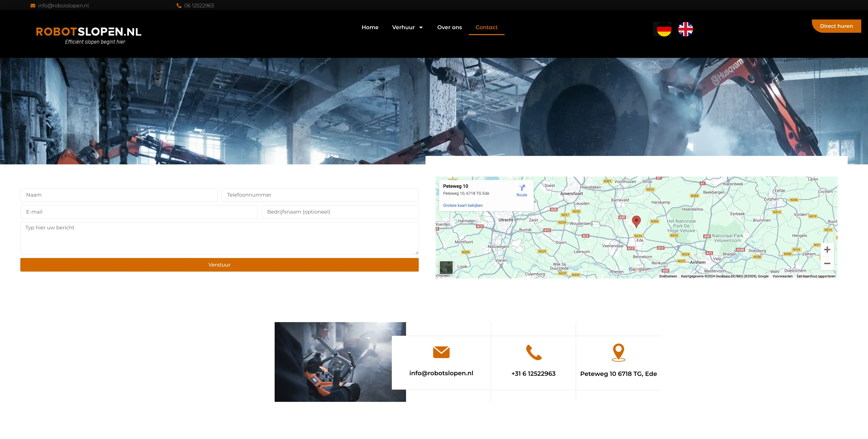Open Grotere kaart bekijken link

(x=463, y=205)
